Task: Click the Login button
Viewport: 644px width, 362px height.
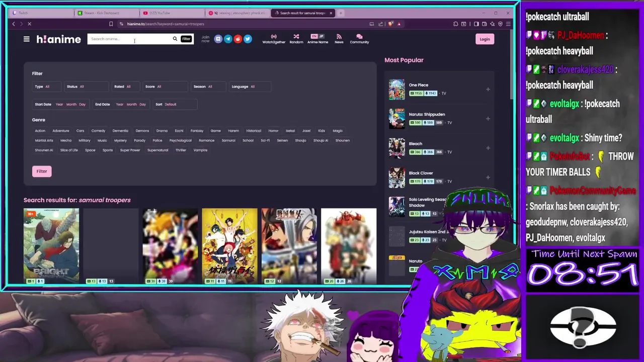Action: pyautogui.click(x=485, y=39)
